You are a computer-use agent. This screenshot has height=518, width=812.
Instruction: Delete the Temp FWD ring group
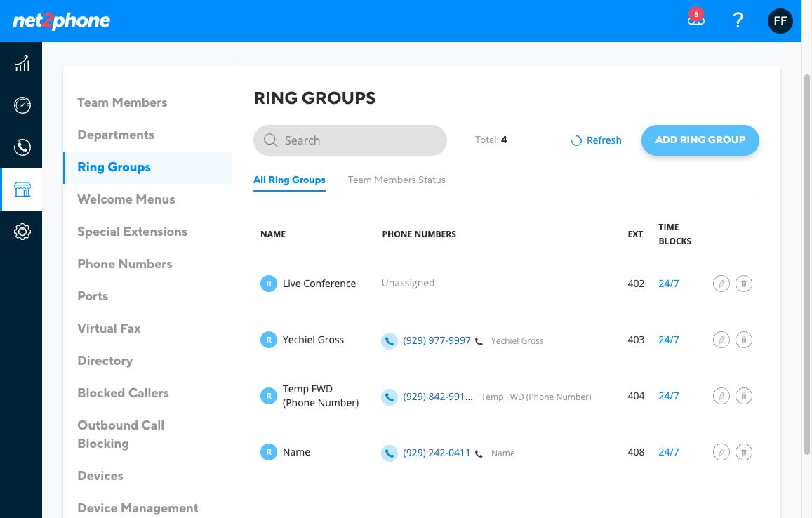point(744,397)
